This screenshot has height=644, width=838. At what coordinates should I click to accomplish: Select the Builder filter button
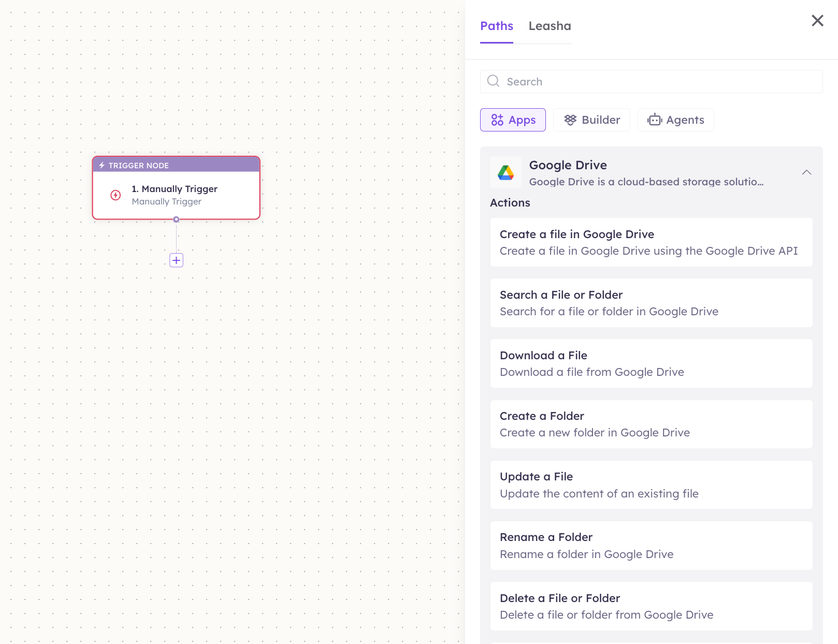tap(591, 120)
